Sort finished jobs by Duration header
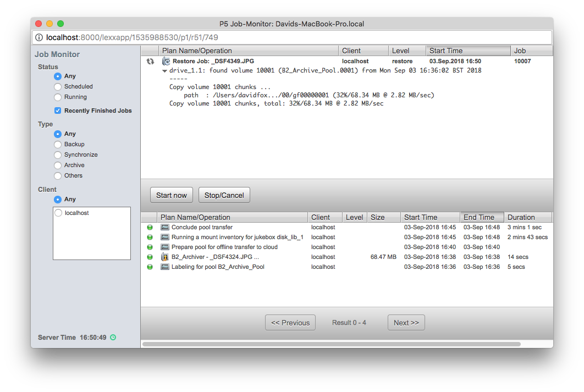Image resolution: width=584 pixels, height=392 pixels. 528,217
